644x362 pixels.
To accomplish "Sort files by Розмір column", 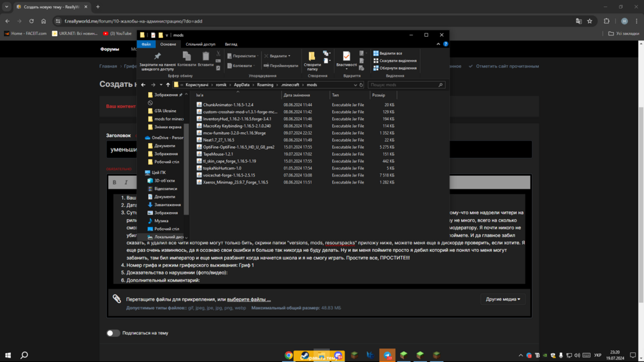I will (383, 95).
